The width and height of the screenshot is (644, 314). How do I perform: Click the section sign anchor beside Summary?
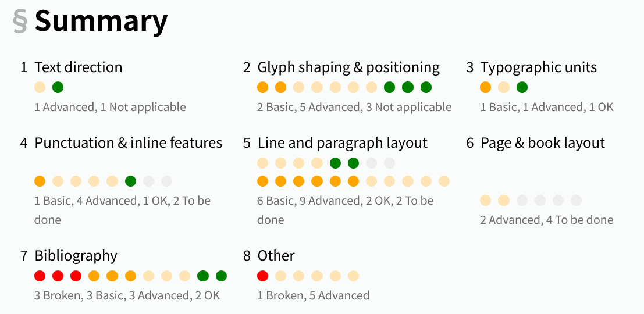click(20, 21)
